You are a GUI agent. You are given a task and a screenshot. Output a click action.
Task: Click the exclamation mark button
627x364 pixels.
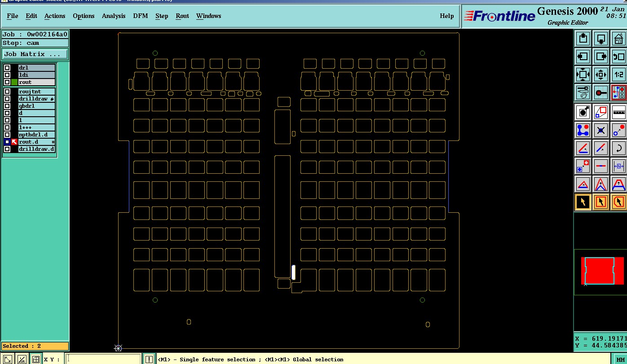coord(149,359)
